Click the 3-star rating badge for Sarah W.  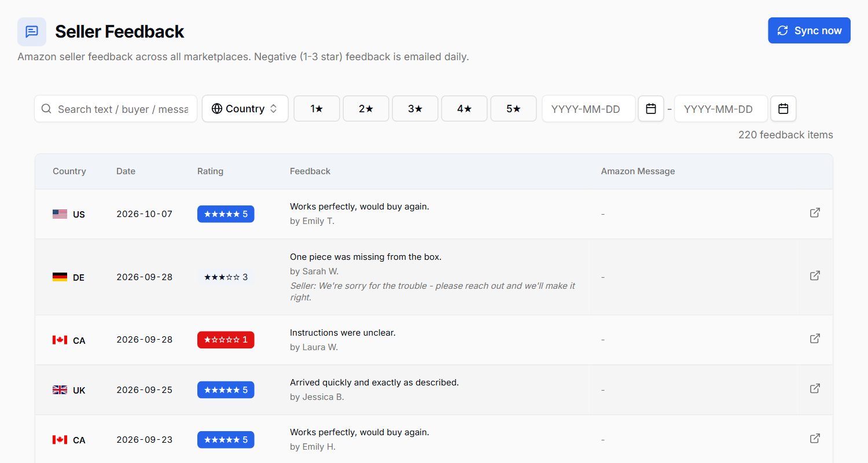coord(226,277)
